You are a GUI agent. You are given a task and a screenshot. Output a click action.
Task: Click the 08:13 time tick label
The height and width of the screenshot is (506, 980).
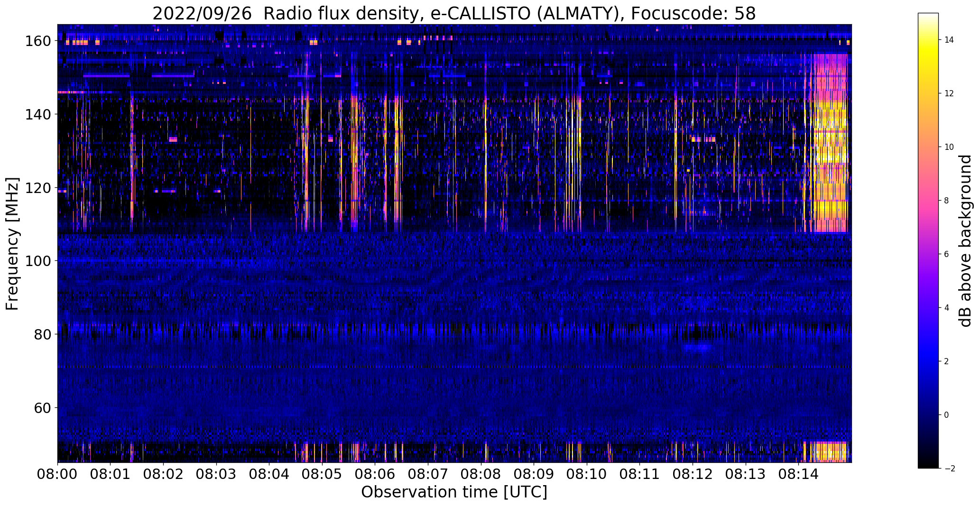[x=745, y=474]
